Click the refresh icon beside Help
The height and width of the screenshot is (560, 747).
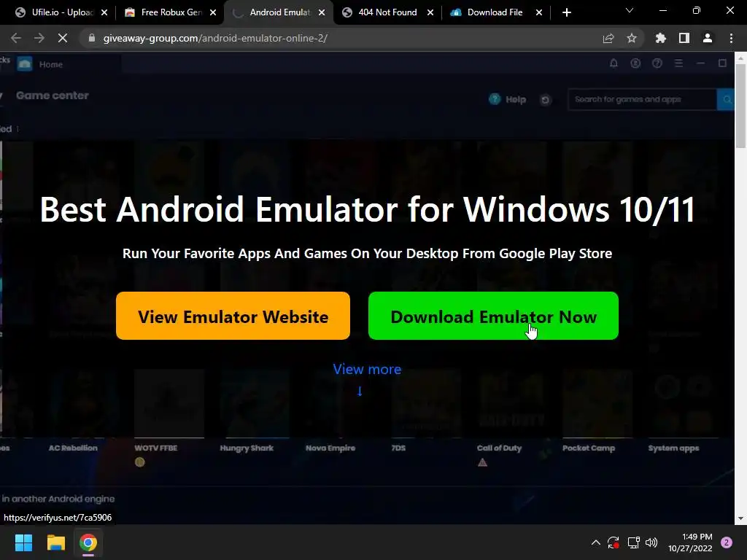click(x=546, y=99)
